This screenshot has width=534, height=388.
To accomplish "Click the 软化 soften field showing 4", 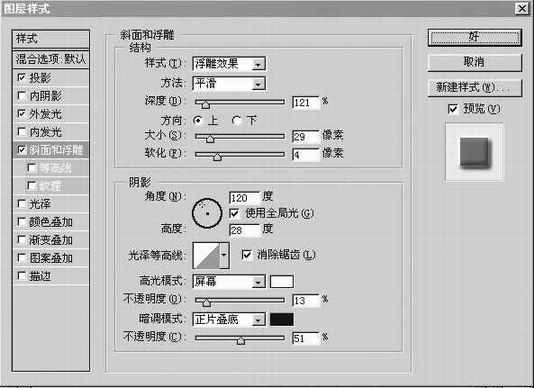I will point(306,155).
